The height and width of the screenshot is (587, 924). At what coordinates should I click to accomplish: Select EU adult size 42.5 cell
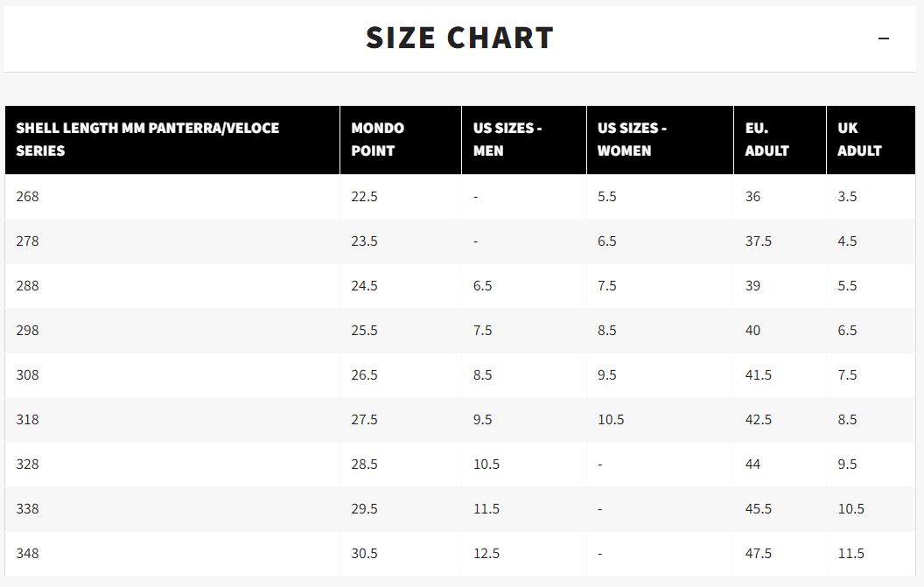pos(780,420)
